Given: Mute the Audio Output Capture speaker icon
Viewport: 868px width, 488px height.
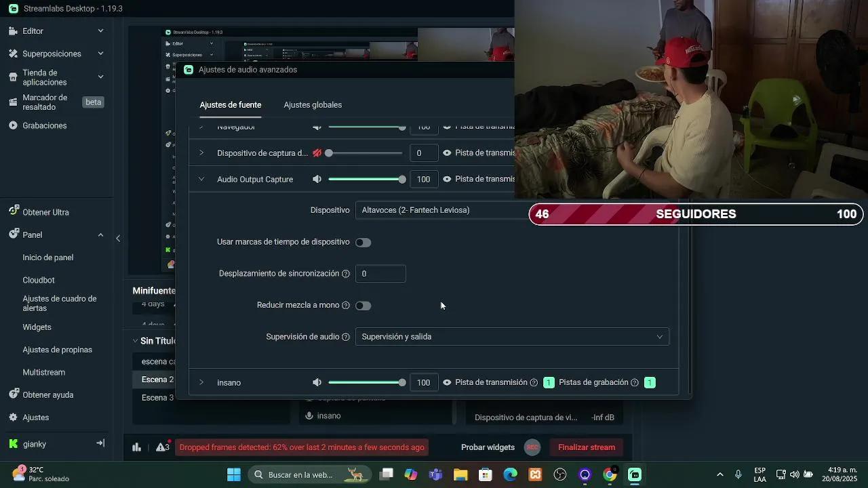Looking at the screenshot, I should point(317,180).
